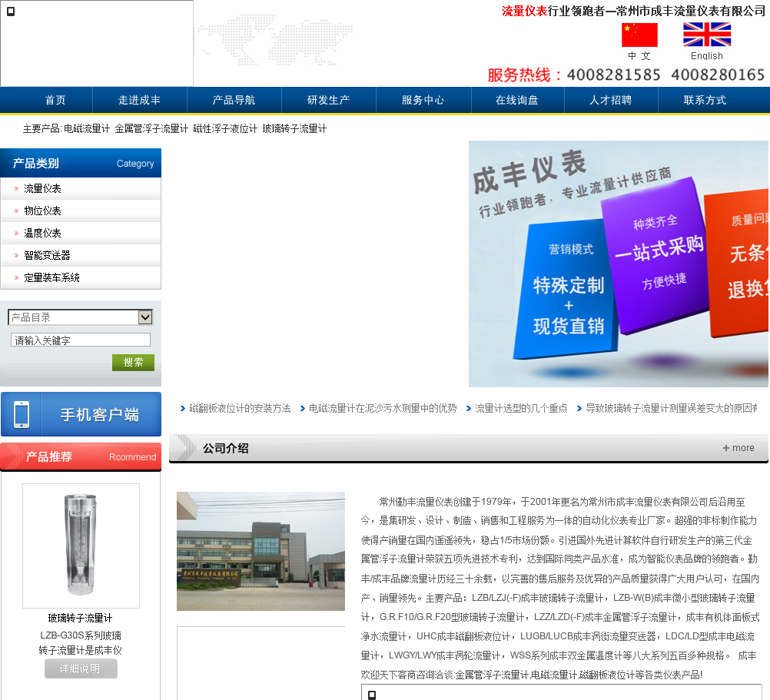Click the green 搜索 button
Screen dimensions: 770x700
tap(133, 362)
